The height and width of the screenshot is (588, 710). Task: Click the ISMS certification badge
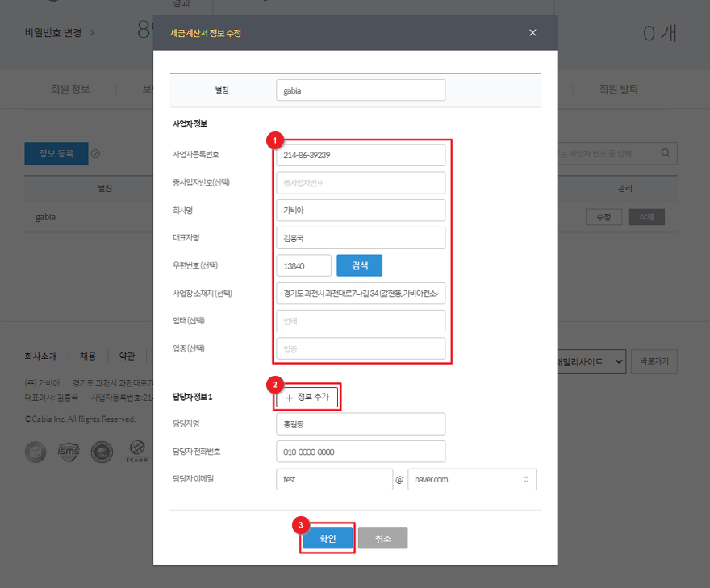click(x=69, y=452)
